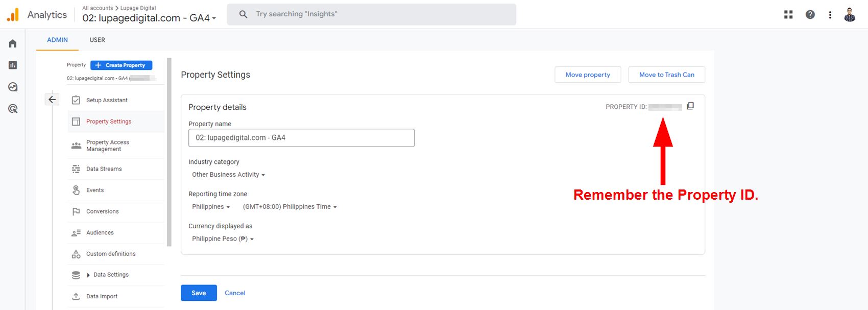Open Property Access Management menu item
Viewport: 868px width, 310px height.
click(x=116, y=146)
